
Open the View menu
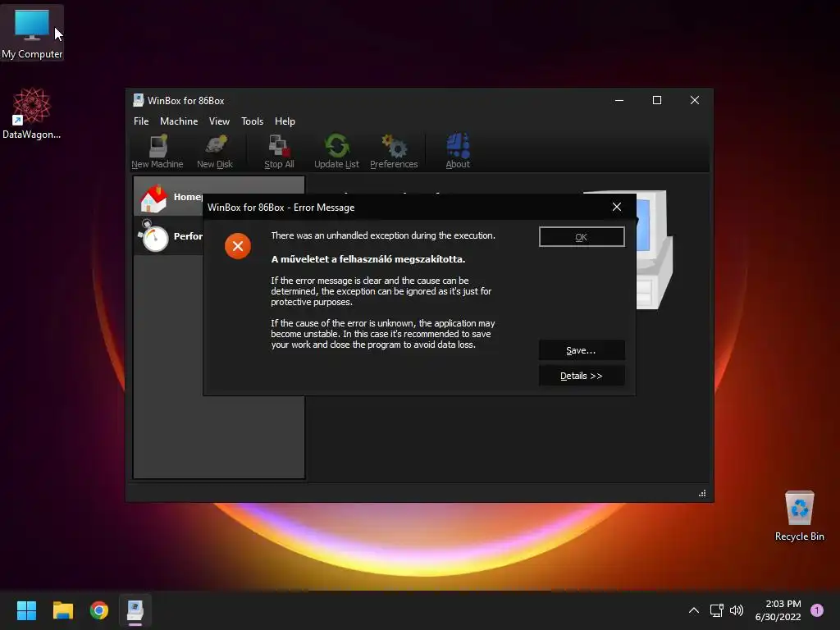point(219,121)
